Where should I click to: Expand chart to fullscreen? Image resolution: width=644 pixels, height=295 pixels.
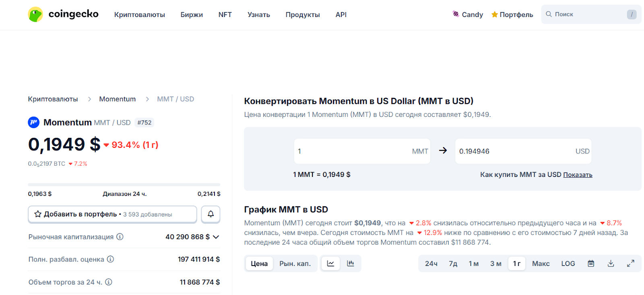point(631,264)
